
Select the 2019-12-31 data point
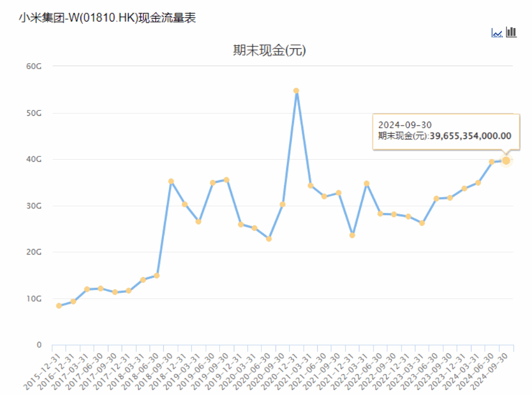(241, 224)
